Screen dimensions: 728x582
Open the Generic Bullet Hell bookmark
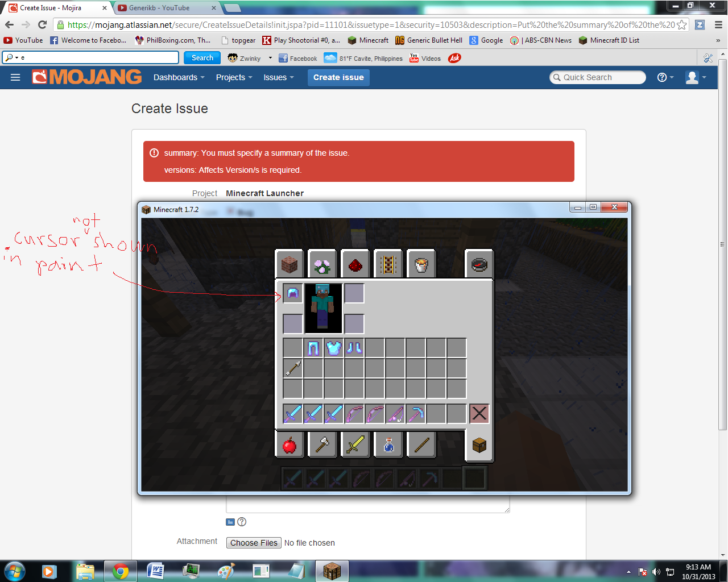[x=429, y=40]
